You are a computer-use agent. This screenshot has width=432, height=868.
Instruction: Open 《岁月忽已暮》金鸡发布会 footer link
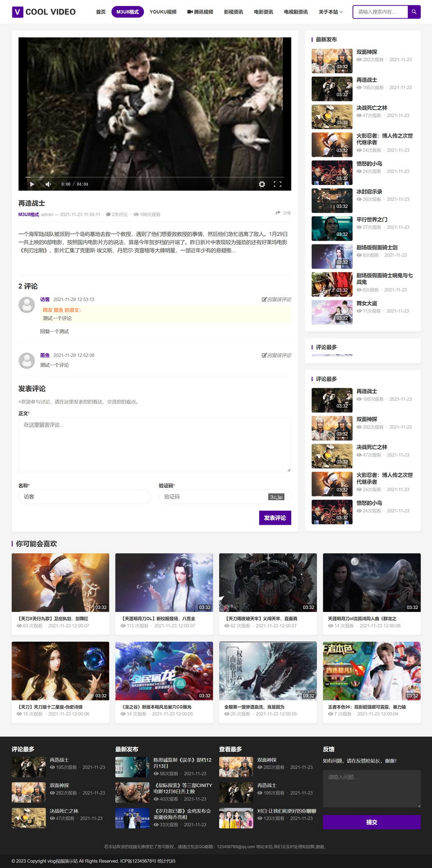pyautogui.click(x=182, y=813)
